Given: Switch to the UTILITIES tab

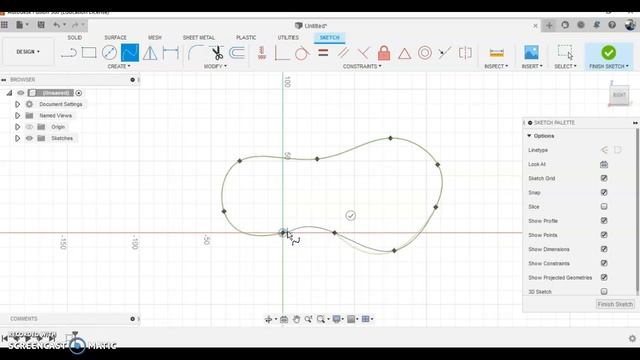Looking at the screenshot, I should 288,38.
